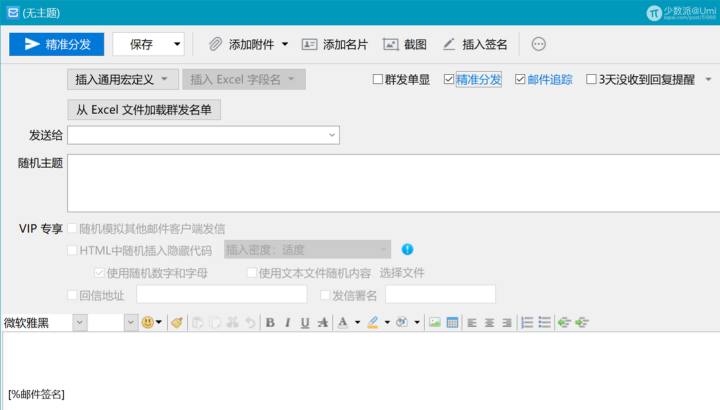Open the more options ellipsis icon
The height and width of the screenshot is (410, 720).
click(x=539, y=44)
